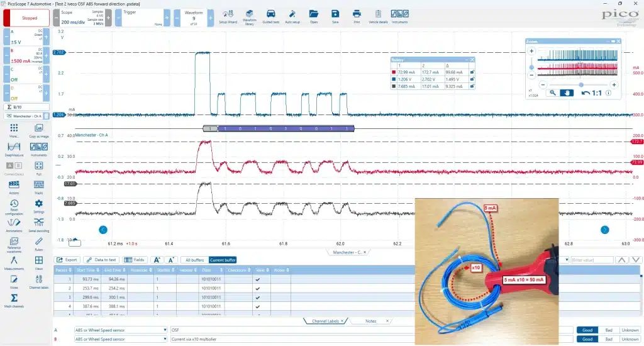
Task: Decrease table font size
Action: (171, 260)
